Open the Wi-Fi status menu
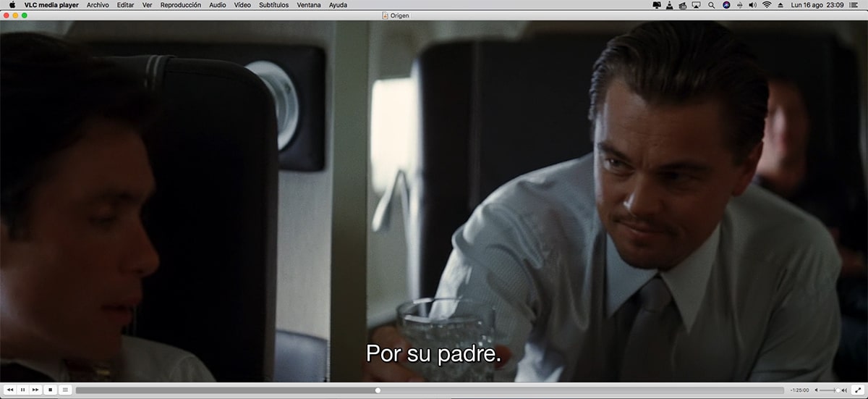Viewport: 868px width, 399px height. (767, 4)
